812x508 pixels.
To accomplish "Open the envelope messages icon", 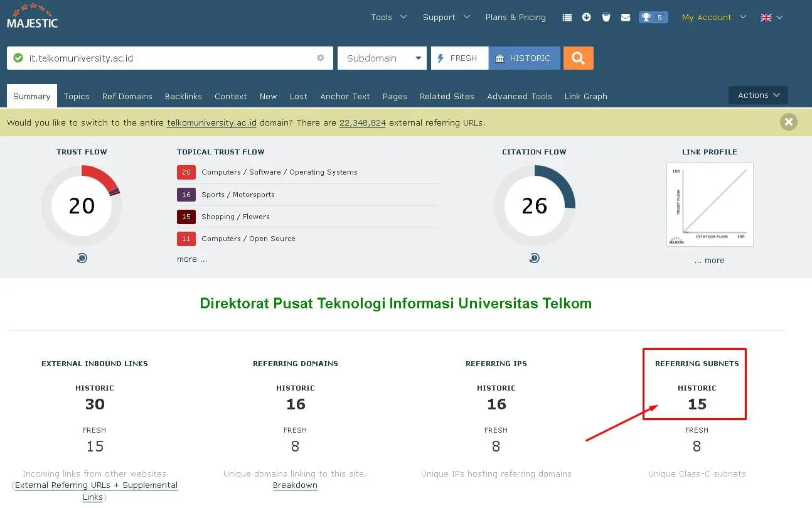I will point(626,18).
